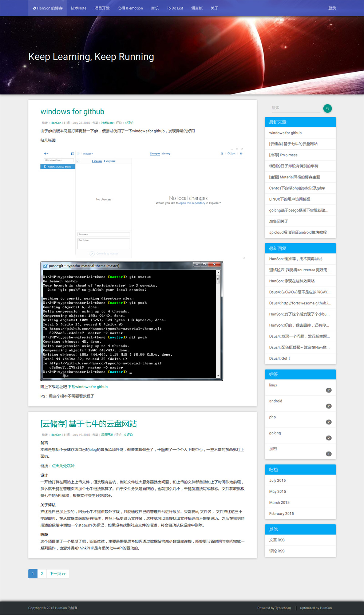Click the 下一页 >> next page button

pos(58,574)
